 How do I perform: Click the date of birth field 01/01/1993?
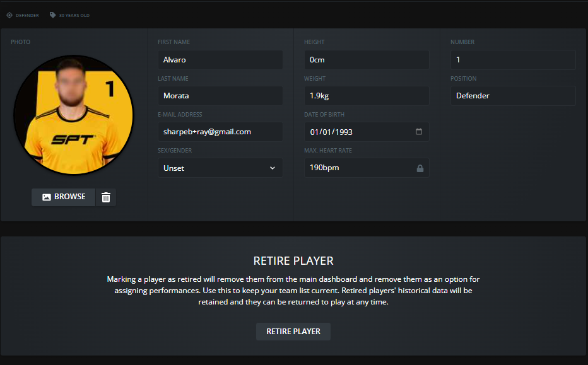367,132
